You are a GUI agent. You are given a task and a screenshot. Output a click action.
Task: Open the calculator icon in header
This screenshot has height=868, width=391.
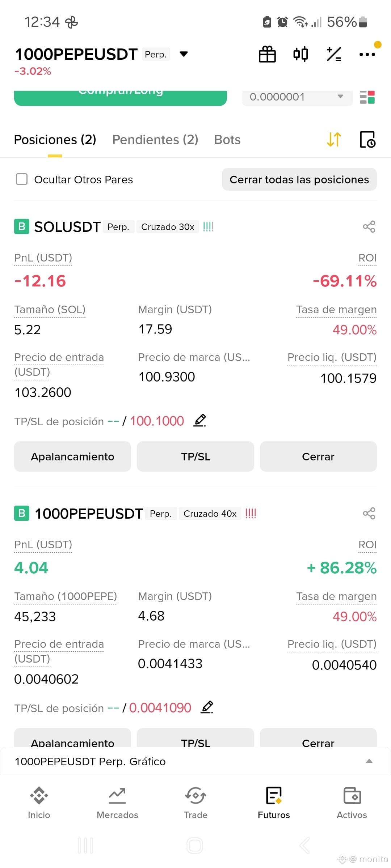point(334,54)
